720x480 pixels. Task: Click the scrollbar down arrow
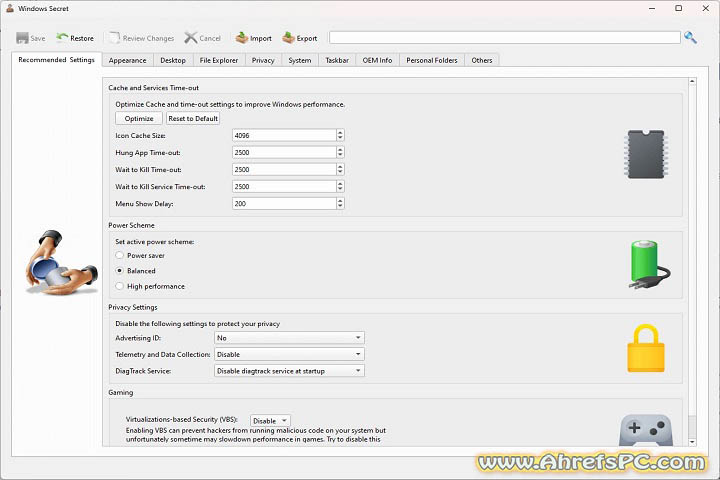pyautogui.click(x=692, y=442)
